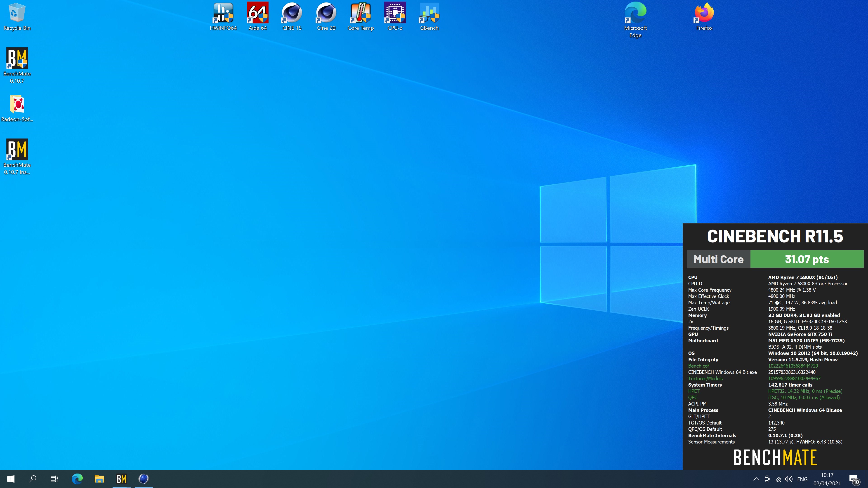Click the BIOS: A.92, 4 DIMM slots line
Image resolution: width=868 pixels, height=488 pixels.
pyautogui.click(x=795, y=347)
